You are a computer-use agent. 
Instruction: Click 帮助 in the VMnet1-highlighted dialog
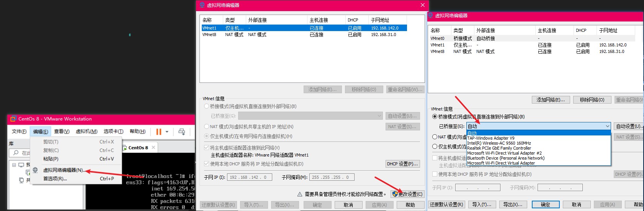(x=410, y=205)
